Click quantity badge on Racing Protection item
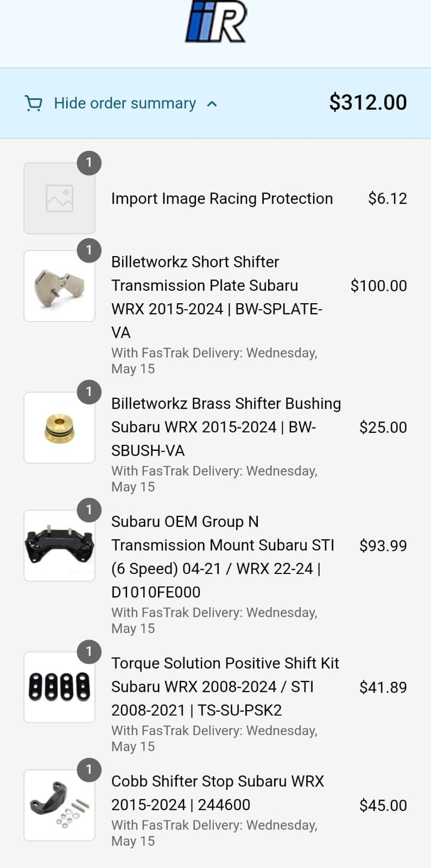Image resolution: width=431 pixels, height=868 pixels. coord(89,163)
